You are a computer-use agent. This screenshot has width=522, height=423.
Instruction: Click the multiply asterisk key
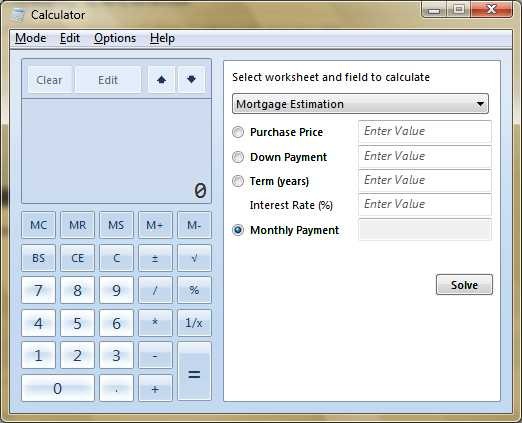point(155,323)
